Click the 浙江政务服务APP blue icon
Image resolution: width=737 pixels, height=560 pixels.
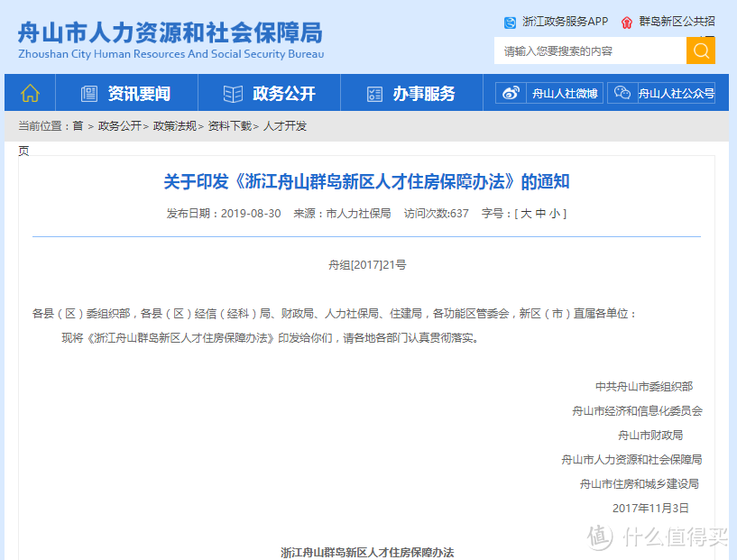coord(510,22)
